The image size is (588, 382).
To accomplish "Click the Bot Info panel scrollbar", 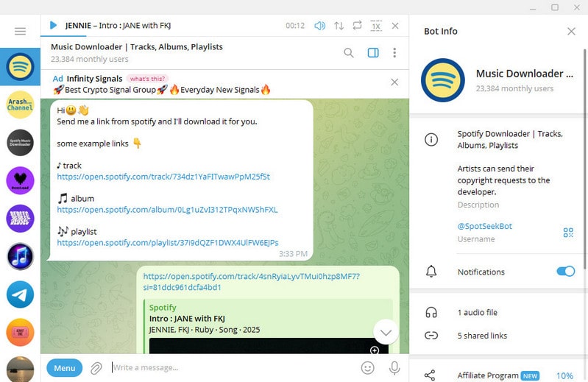I will pyautogui.click(x=585, y=159).
